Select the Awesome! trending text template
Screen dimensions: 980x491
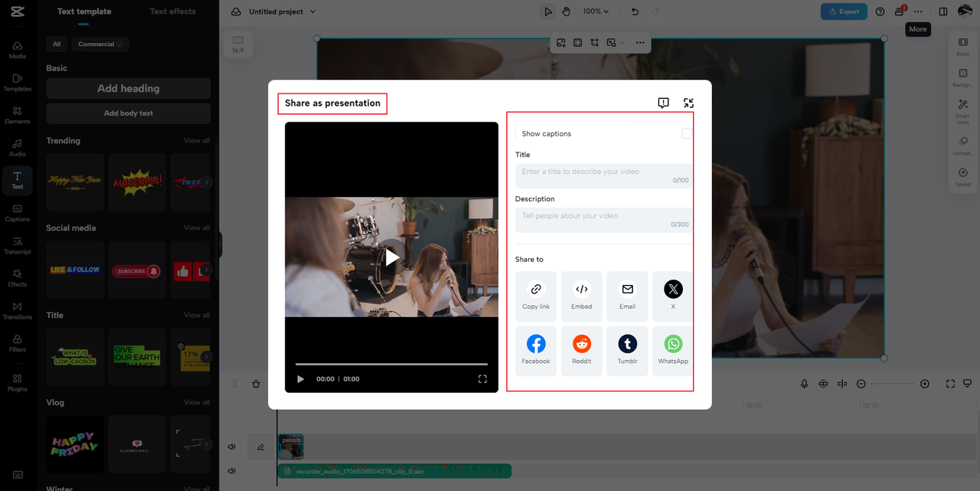click(x=137, y=182)
